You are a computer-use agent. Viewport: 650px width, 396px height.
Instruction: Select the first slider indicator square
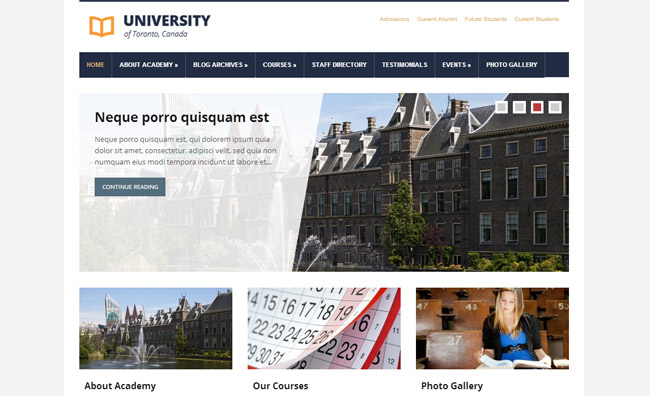pyautogui.click(x=502, y=107)
